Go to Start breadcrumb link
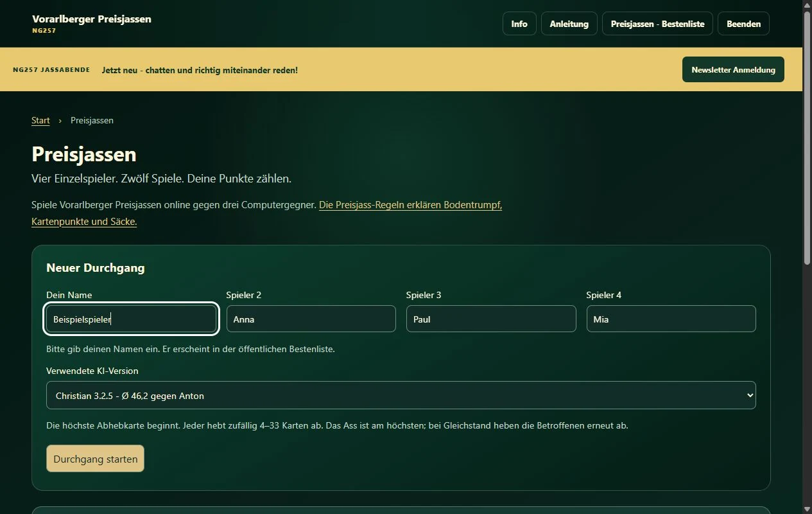812x514 pixels. pyautogui.click(x=40, y=120)
